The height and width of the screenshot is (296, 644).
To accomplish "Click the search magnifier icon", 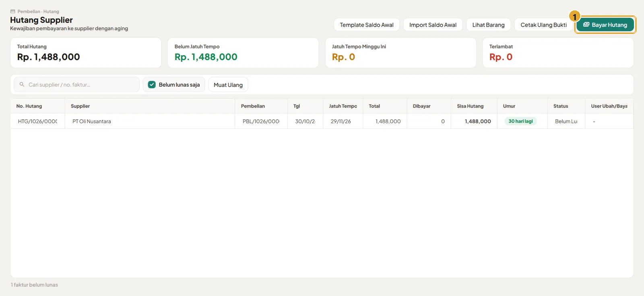I will click(x=22, y=85).
